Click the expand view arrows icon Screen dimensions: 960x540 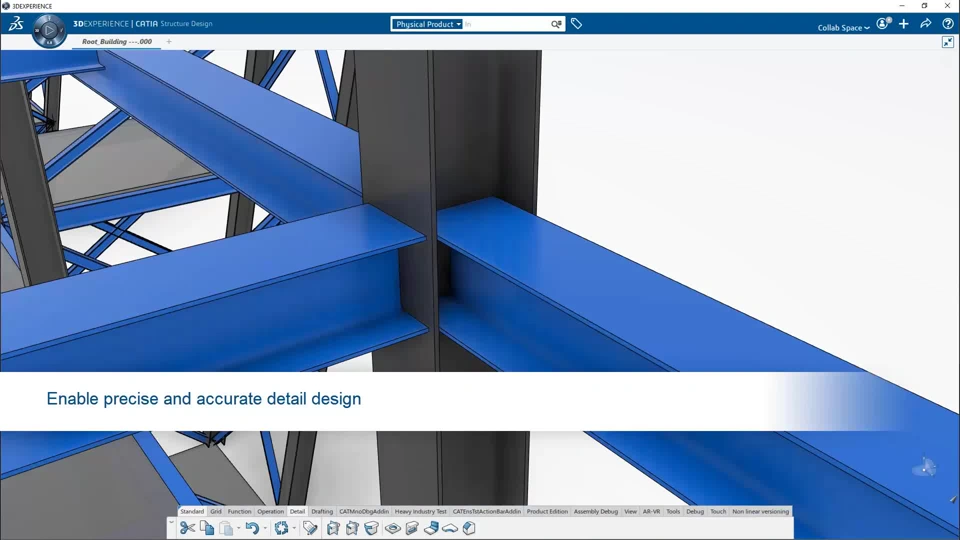point(948,42)
